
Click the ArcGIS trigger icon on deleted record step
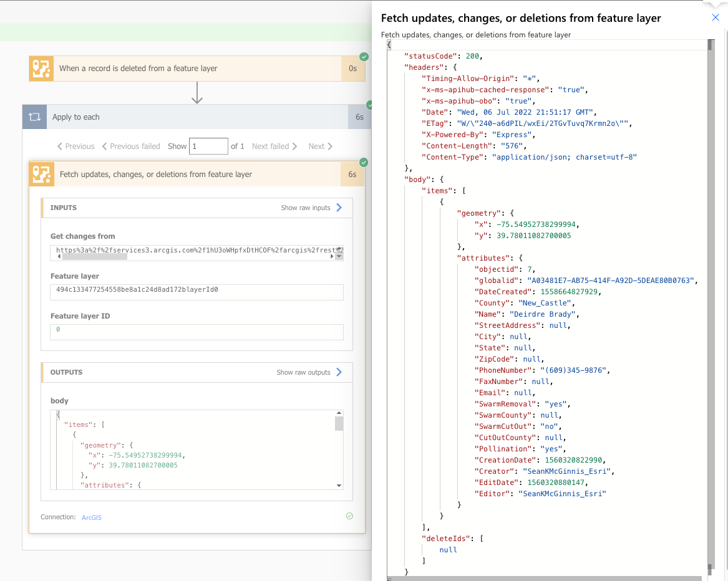41,69
